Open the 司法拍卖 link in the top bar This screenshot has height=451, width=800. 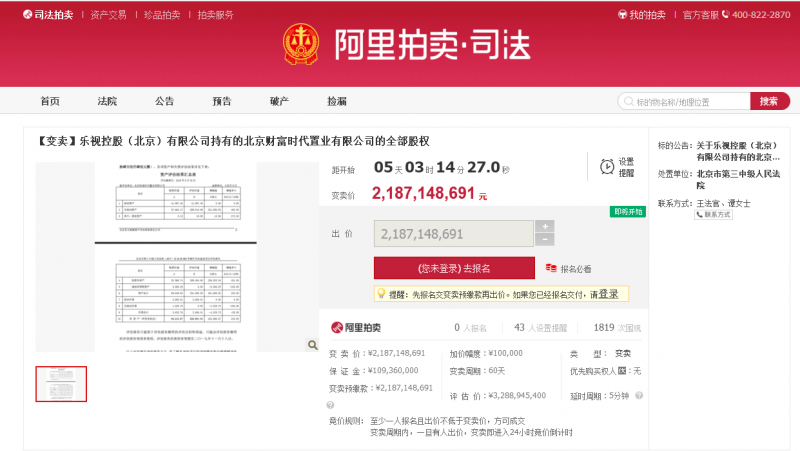pyautogui.click(x=48, y=15)
